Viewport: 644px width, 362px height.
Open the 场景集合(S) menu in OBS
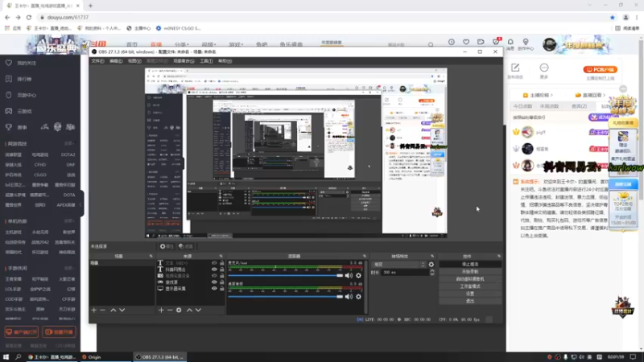(184, 61)
